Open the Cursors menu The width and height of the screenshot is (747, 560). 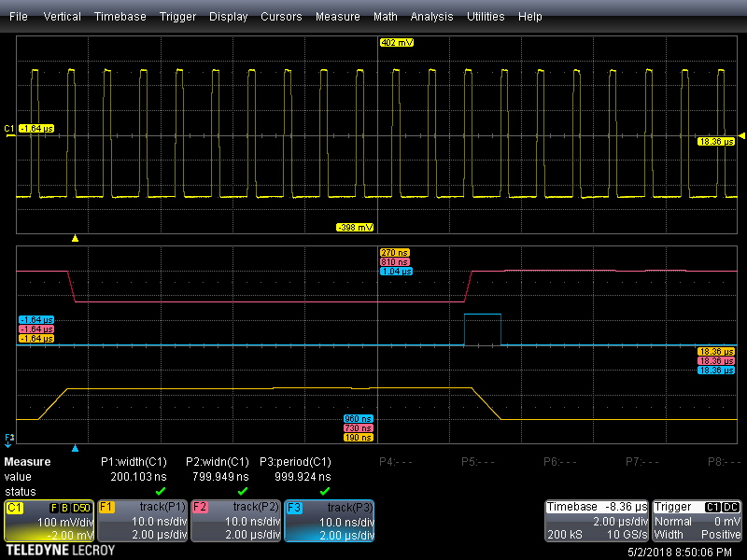point(281,17)
